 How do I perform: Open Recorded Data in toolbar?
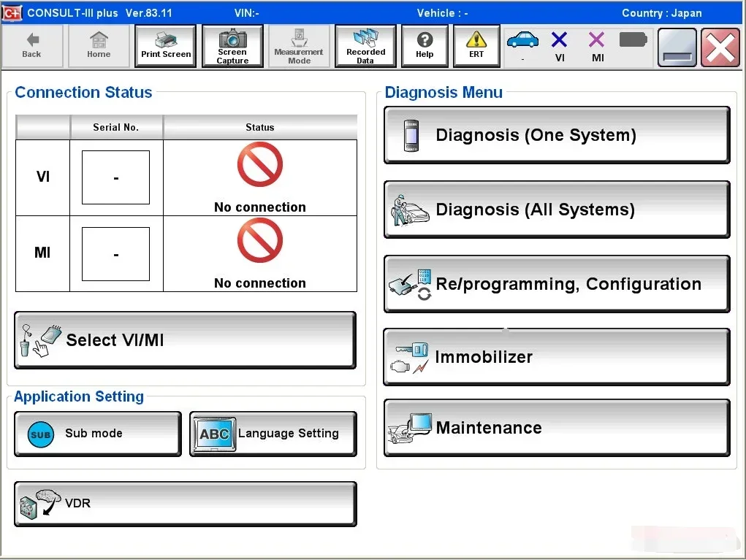tap(365, 46)
